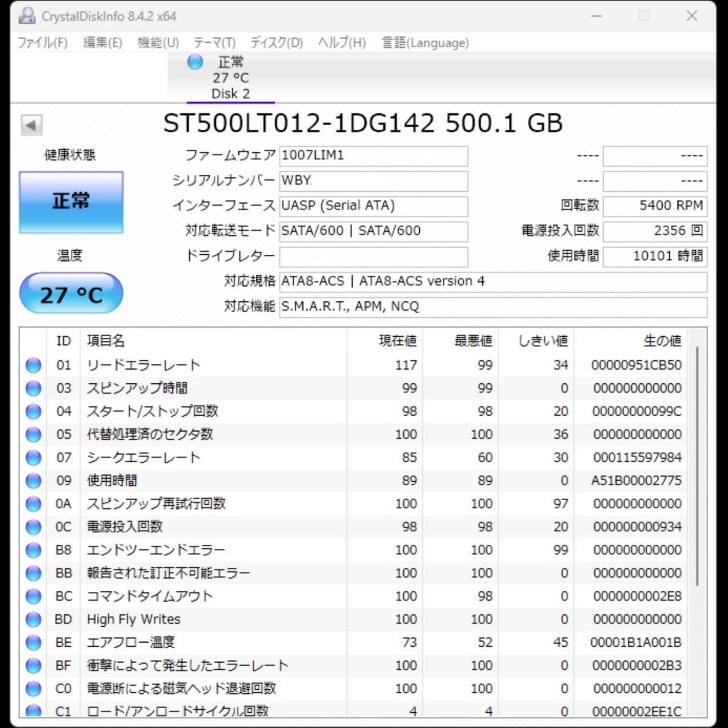Click status orb for BD High Fly Writes

pos(34,619)
